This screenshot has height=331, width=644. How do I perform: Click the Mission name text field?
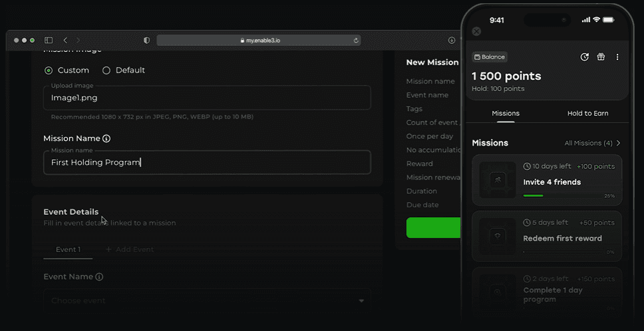click(x=207, y=162)
